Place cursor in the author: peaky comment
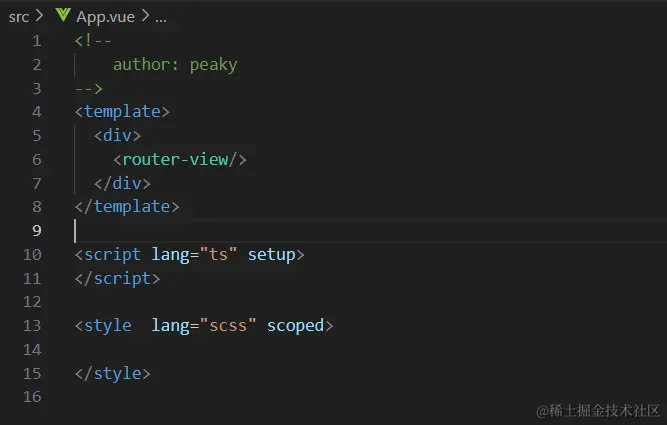The height and width of the screenshot is (425, 667). (x=175, y=65)
